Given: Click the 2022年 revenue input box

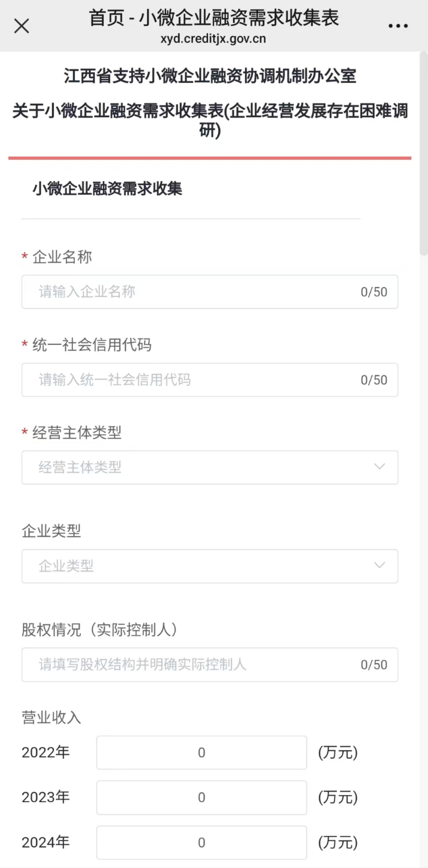Looking at the screenshot, I should tap(201, 752).
